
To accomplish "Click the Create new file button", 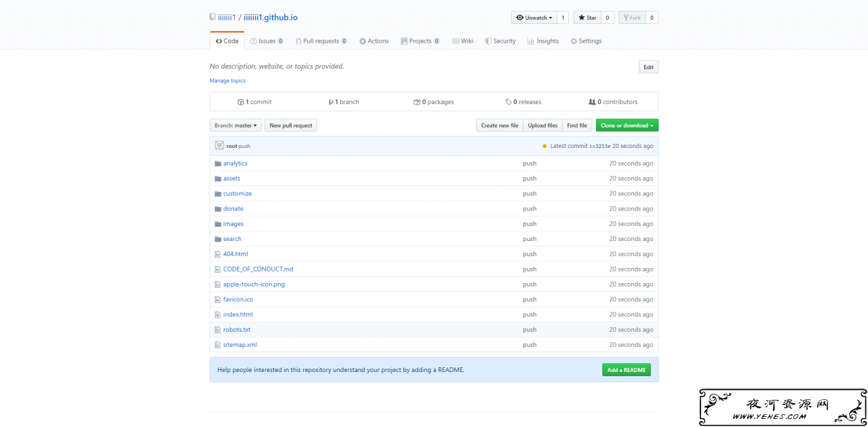I will [x=500, y=126].
